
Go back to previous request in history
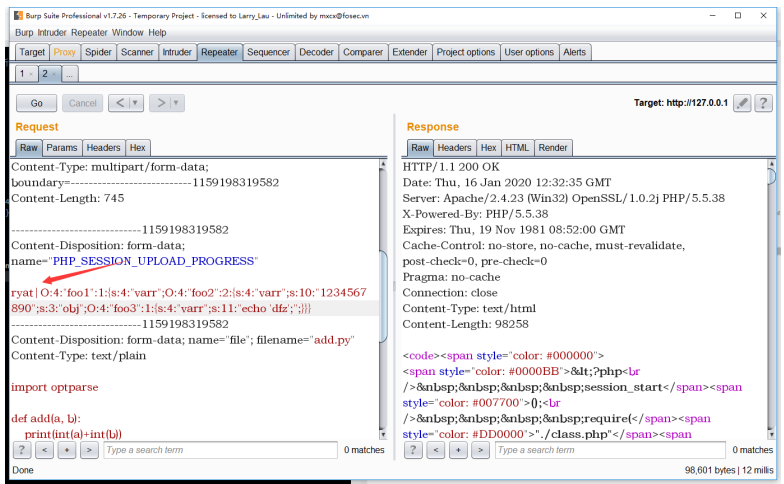(x=120, y=103)
